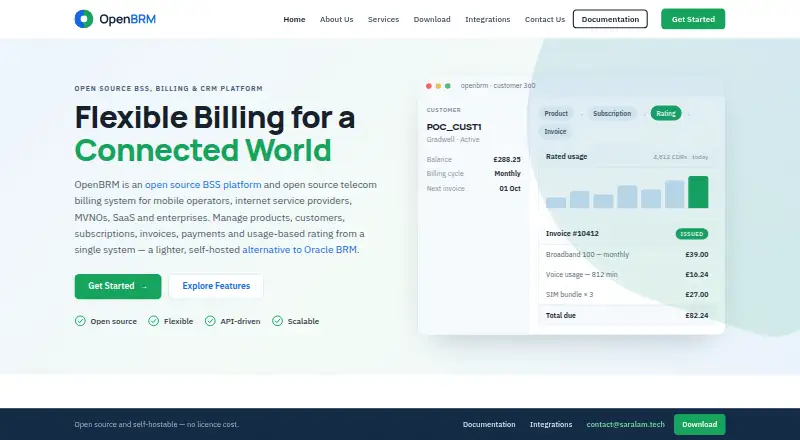The height and width of the screenshot is (440, 800).
Task: Click the POC_CUST1 customer name
Action: tap(454, 127)
